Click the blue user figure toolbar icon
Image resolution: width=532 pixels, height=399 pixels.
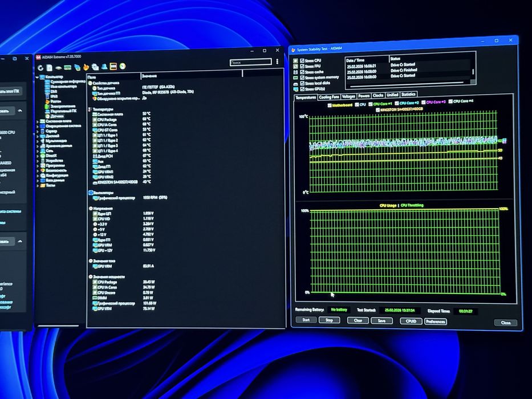[104, 67]
